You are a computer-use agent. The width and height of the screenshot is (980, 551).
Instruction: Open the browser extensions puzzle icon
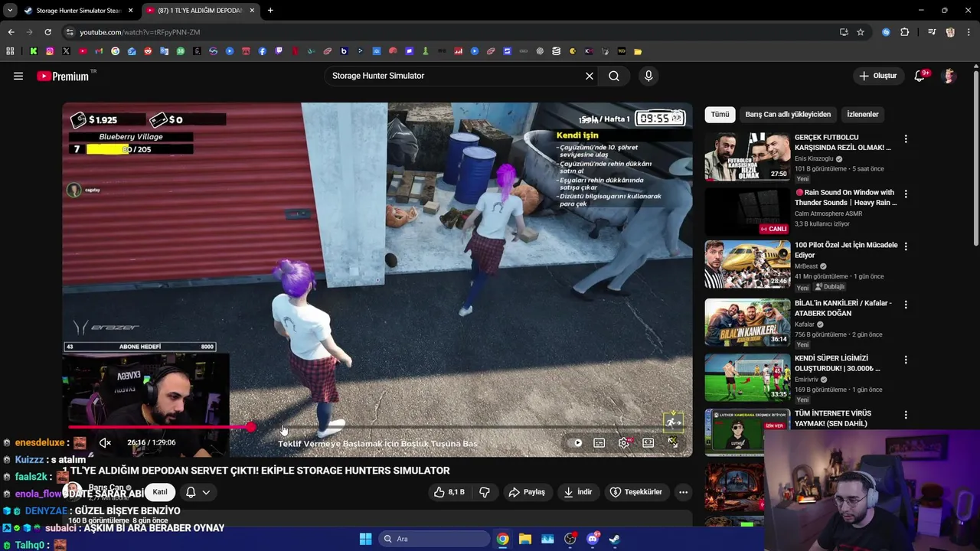(905, 32)
